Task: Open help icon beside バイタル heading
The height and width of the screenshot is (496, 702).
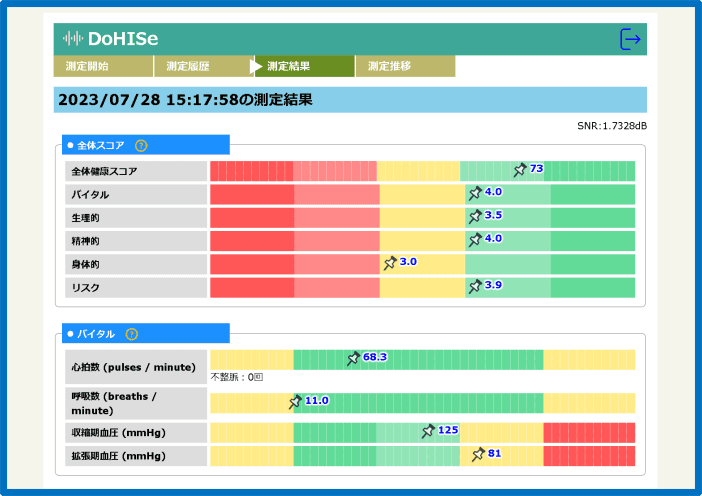Action: tap(131, 334)
